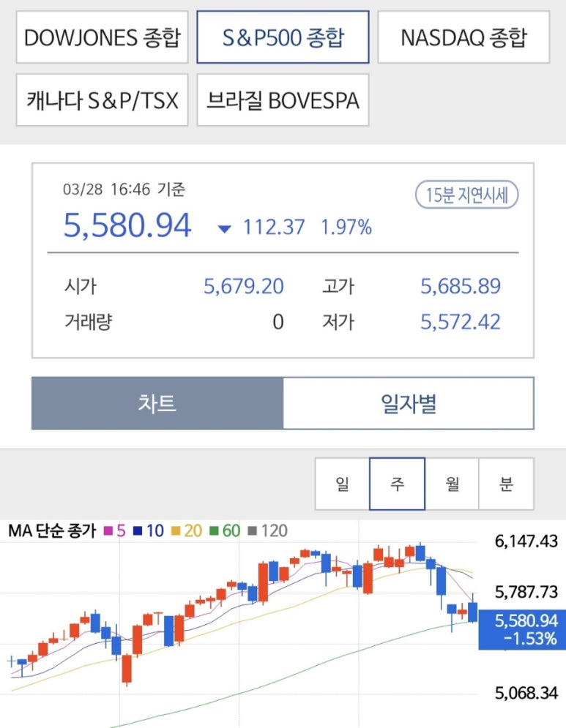Click the change percent 1.97%
This screenshot has height=728, width=566.
[x=346, y=228]
